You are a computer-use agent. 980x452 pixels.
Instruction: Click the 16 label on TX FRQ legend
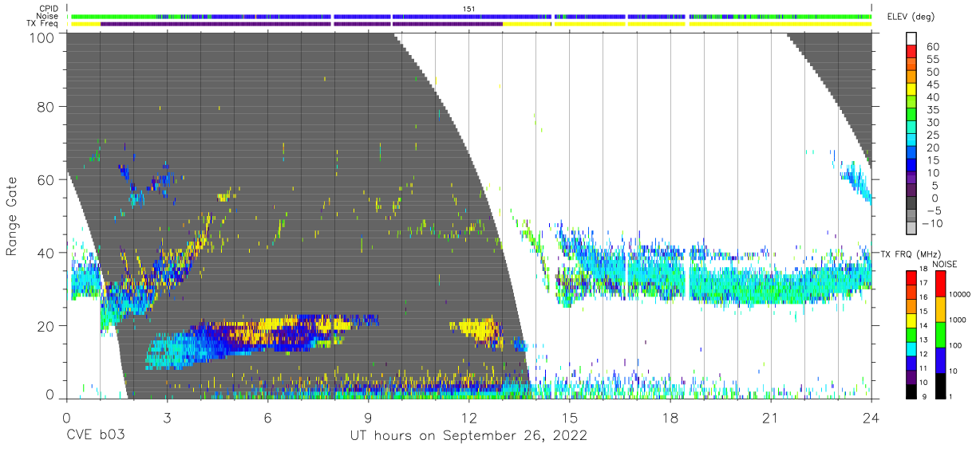tap(924, 297)
